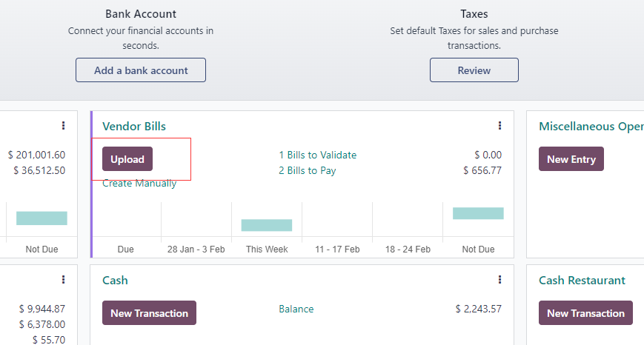Open kebab menu above $ 9,944.87 card
This screenshot has height=345, width=644.
(63, 280)
